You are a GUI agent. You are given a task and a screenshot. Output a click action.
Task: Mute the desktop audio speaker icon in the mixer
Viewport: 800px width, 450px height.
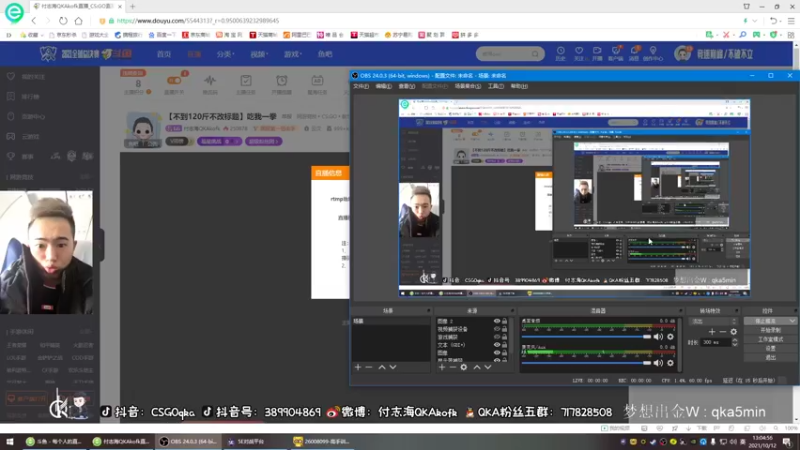658,337
